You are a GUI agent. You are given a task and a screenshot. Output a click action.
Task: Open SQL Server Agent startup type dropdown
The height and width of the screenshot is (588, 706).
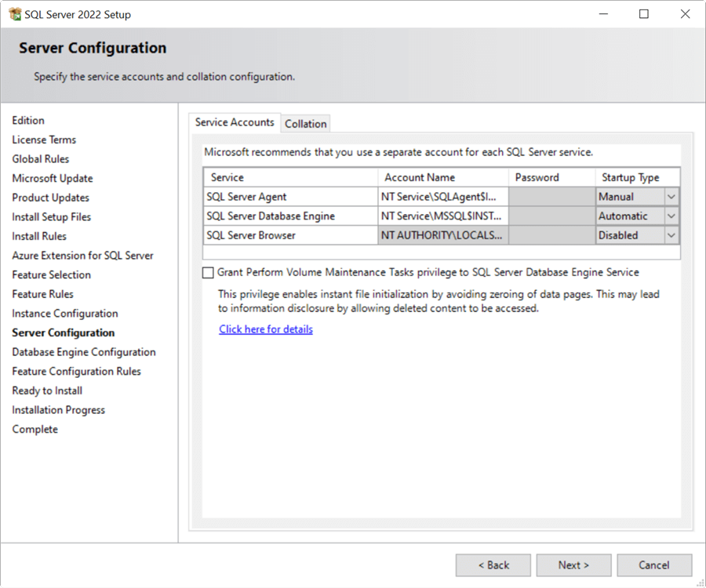tap(671, 196)
